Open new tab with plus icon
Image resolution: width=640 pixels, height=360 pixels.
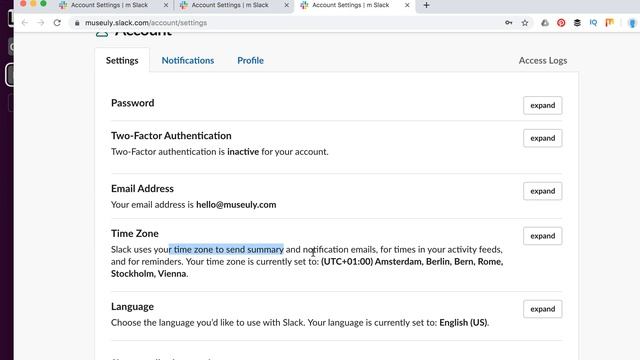(427, 5)
